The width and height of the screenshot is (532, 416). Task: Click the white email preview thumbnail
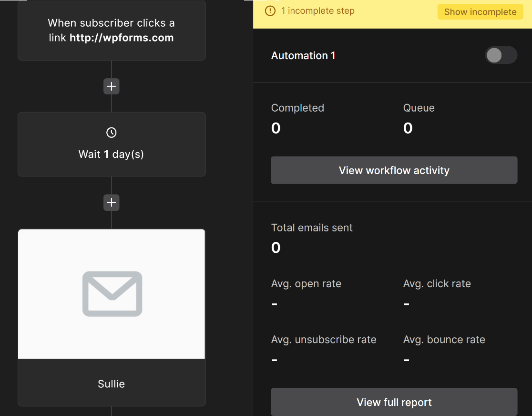pos(111,294)
